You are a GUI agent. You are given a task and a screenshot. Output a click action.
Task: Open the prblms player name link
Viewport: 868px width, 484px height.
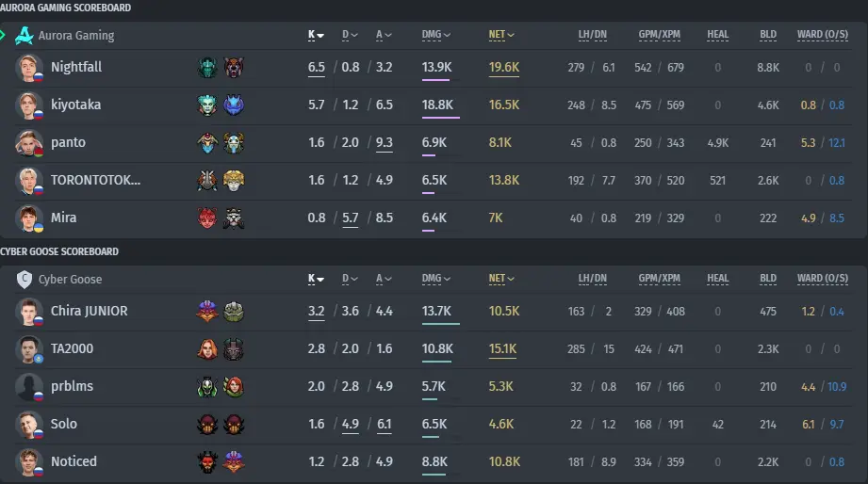[x=72, y=387]
